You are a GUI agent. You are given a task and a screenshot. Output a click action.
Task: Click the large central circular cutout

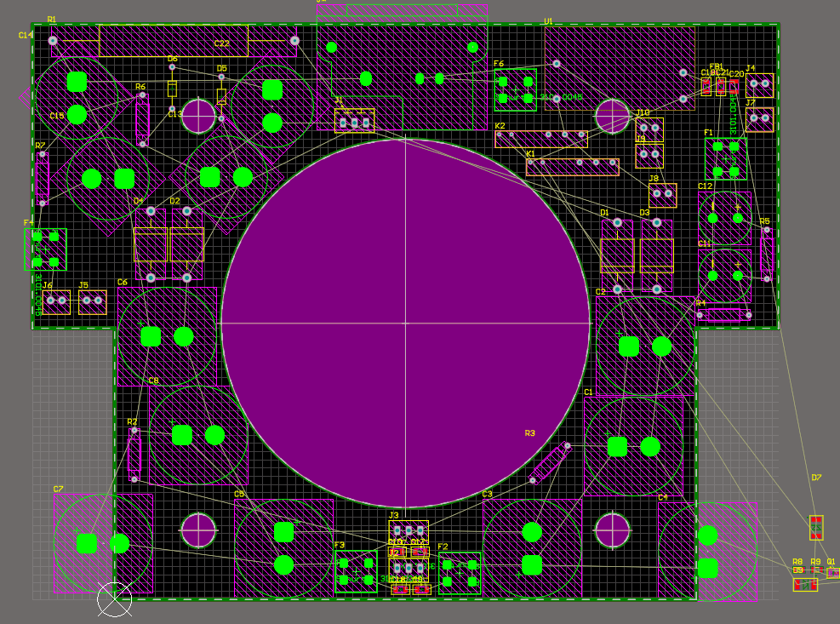pyautogui.click(x=406, y=323)
